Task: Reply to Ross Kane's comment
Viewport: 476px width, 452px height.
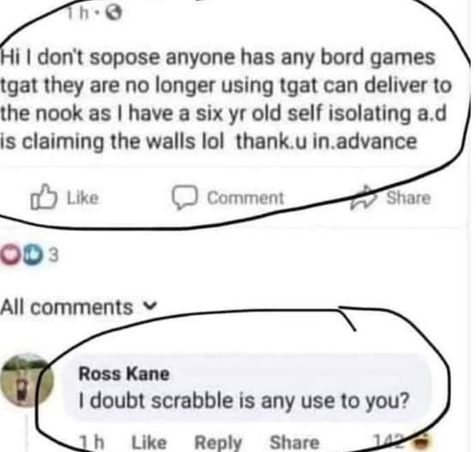Action: [x=218, y=443]
